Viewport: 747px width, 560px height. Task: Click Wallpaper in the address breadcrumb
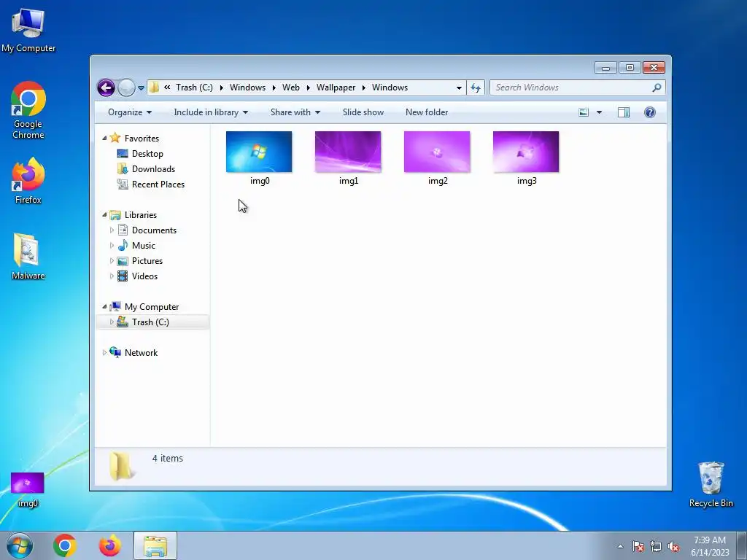[x=336, y=87]
